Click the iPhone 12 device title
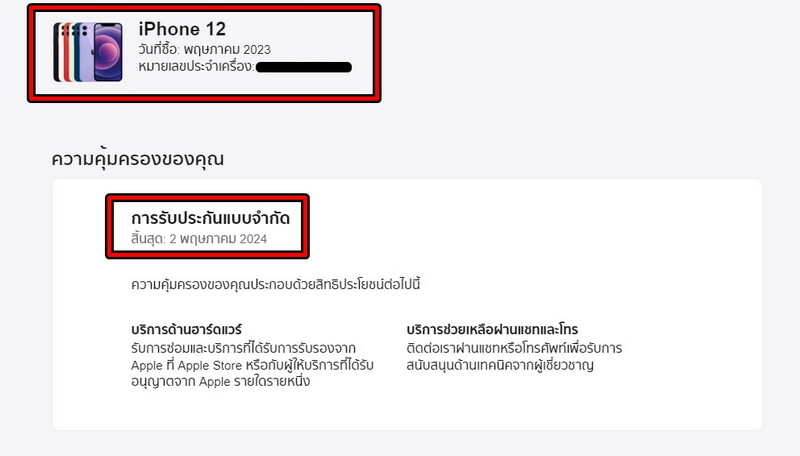Image resolution: width=800 pixels, height=456 pixels. 182,29
